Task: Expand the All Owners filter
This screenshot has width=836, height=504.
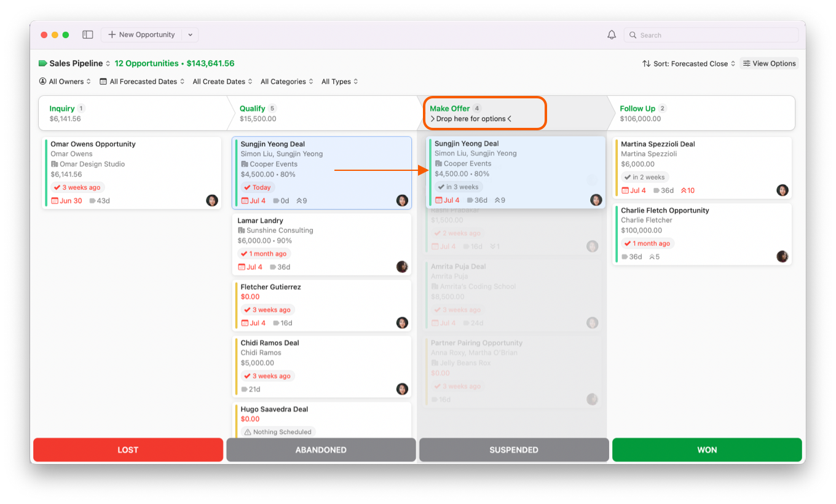Action: (x=65, y=82)
